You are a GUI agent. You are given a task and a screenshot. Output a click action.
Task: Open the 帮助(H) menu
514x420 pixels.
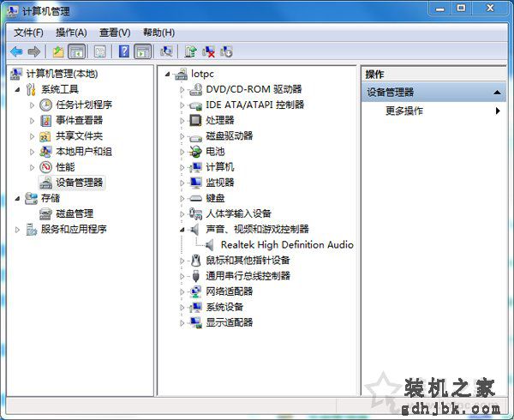point(158,33)
